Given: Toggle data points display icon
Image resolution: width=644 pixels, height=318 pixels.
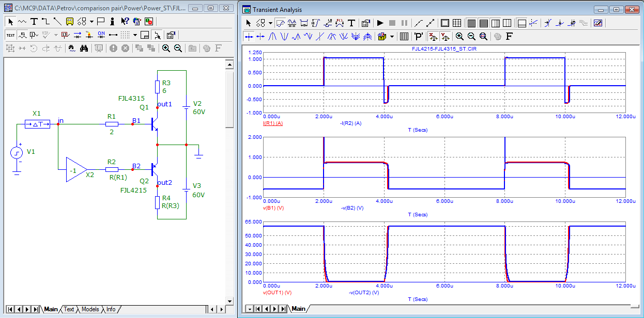Looking at the screenshot, I should tap(419, 23).
